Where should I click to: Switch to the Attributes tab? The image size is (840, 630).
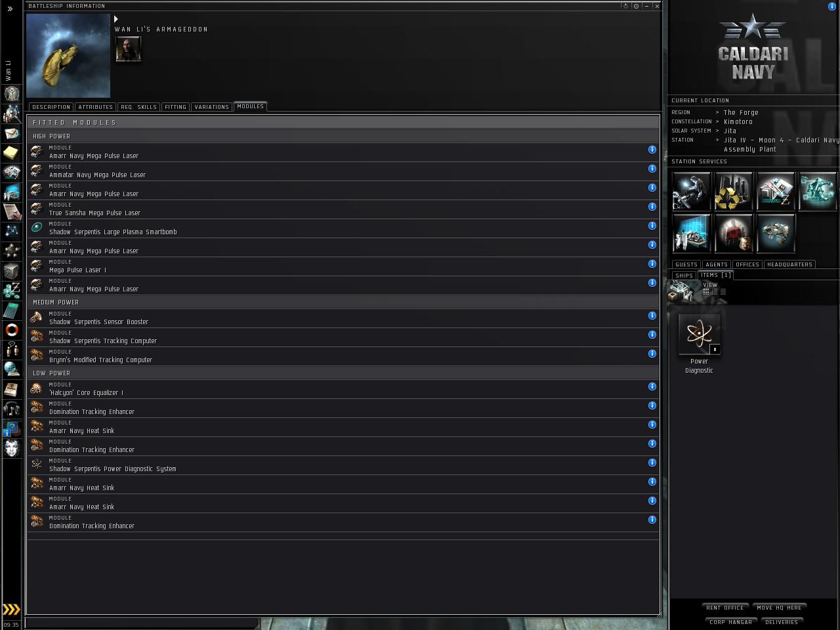click(x=96, y=107)
